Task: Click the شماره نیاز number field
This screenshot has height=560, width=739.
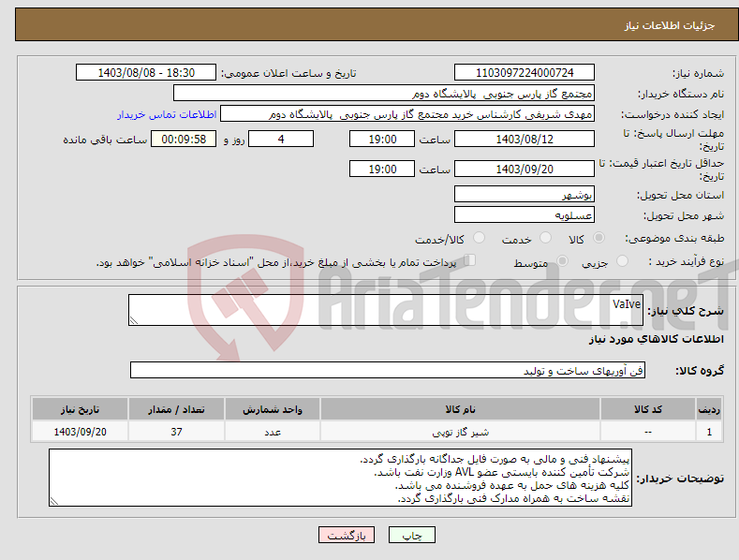Action: click(525, 73)
